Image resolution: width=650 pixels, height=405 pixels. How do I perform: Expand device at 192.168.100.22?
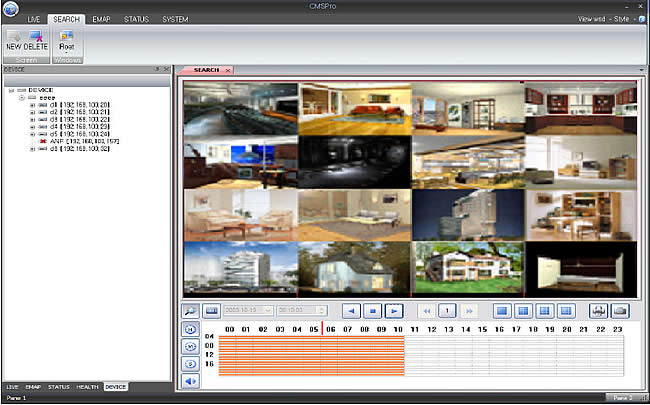[32, 120]
